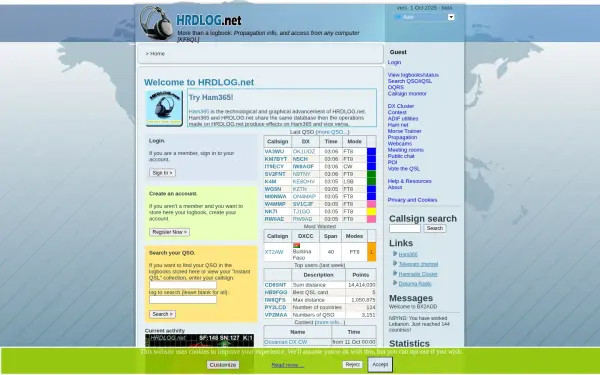Focus the Callsign search input field
Viewport: 600px width, 375px height.
tap(405, 228)
